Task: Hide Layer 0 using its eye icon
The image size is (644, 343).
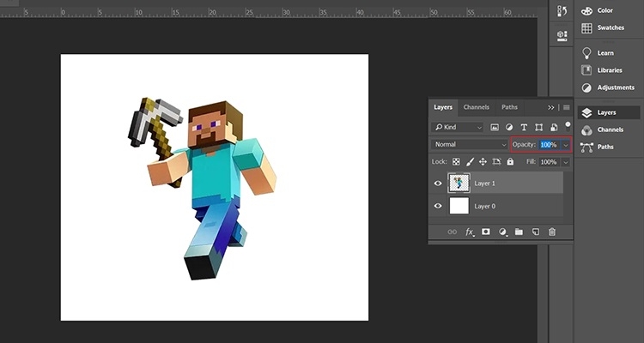Action: click(438, 206)
